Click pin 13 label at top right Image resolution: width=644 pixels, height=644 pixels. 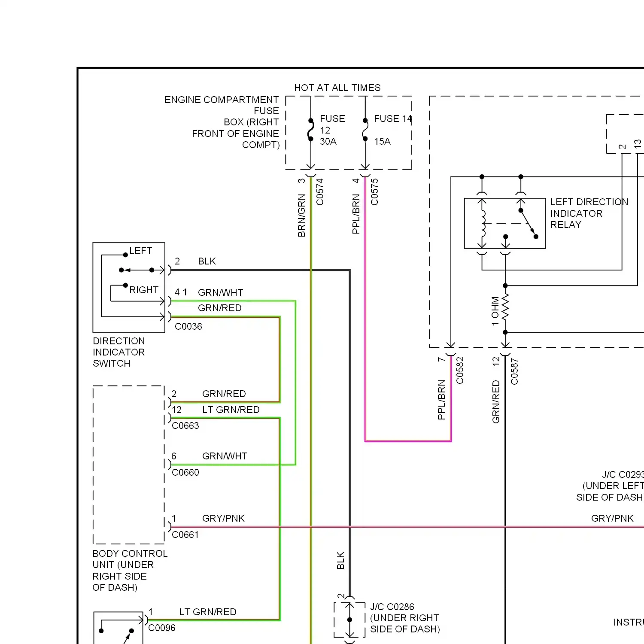click(638, 143)
